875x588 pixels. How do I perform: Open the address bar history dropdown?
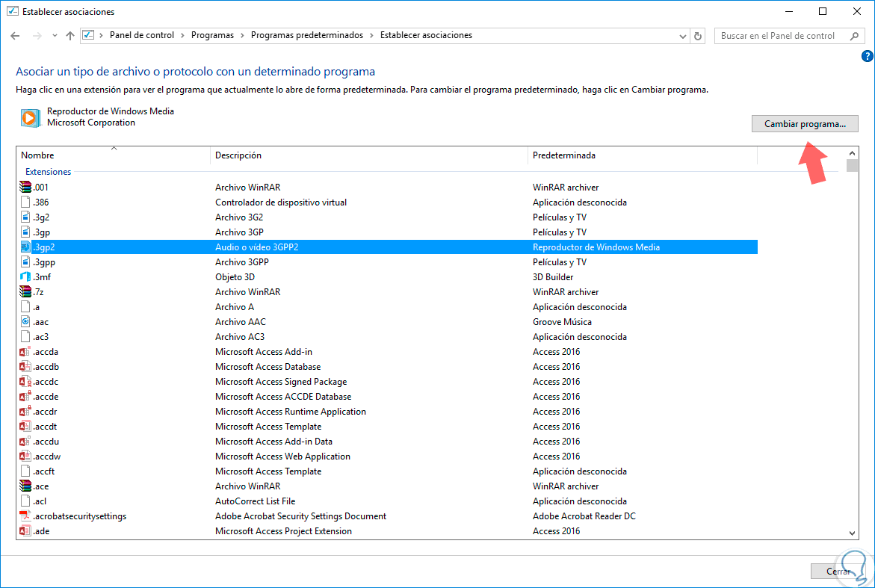(x=682, y=36)
